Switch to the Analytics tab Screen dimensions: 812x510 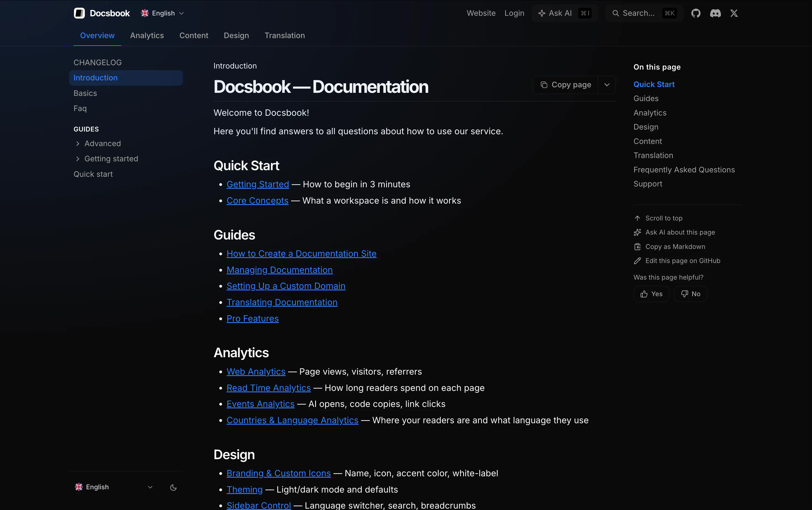pyautogui.click(x=147, y=35)
